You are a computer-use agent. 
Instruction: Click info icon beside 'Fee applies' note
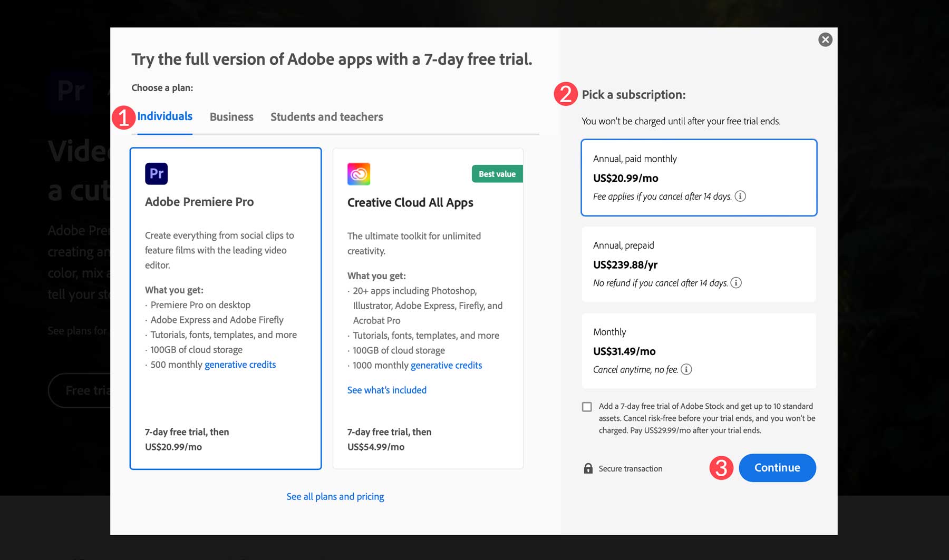click(740, 196)
